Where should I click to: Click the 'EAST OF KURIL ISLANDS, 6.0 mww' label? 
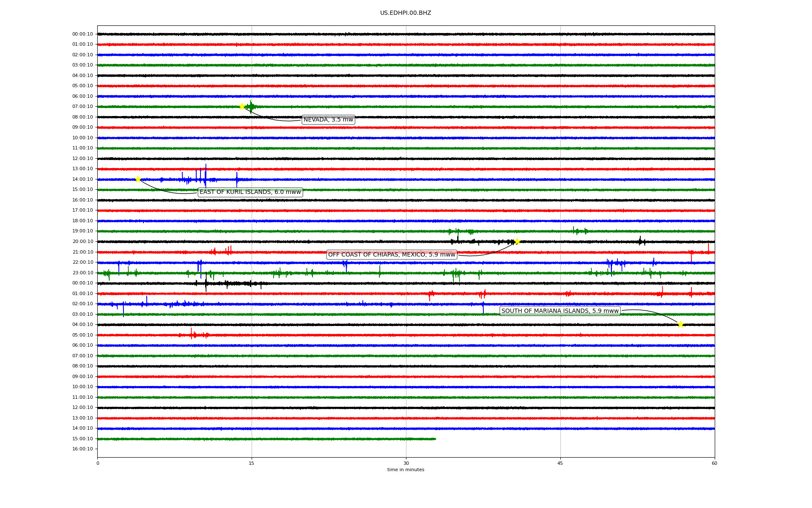tap(250, 192)
